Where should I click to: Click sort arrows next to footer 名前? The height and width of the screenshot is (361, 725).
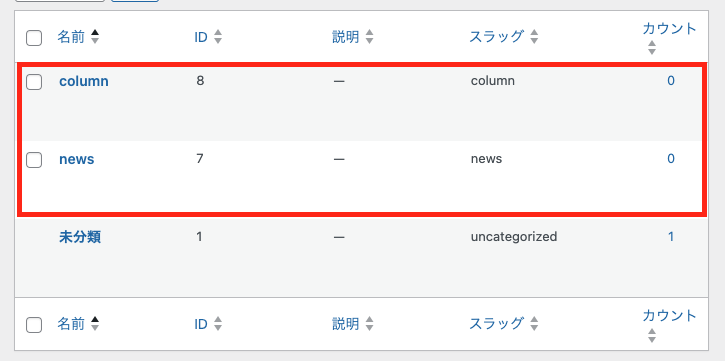pyautogui.click(x=95, y=324)
